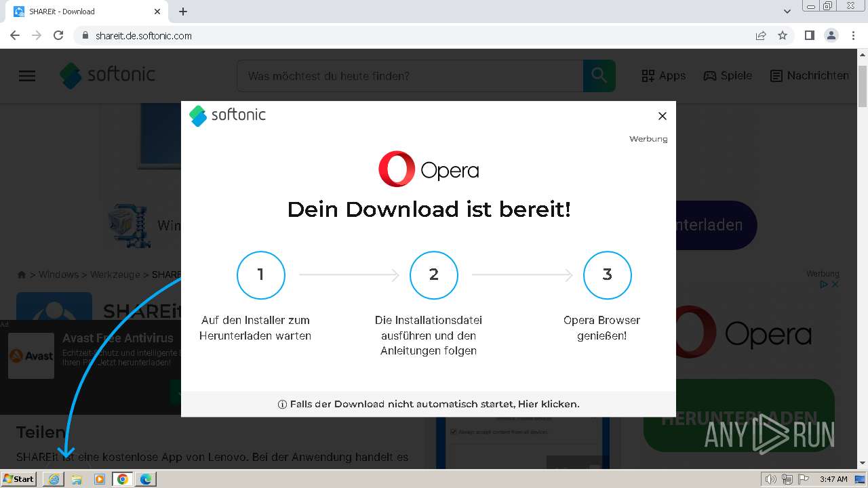Screen dimensions: 868x488
Task: Click 'Werbung' label in popup
Action: coord(648,139)
